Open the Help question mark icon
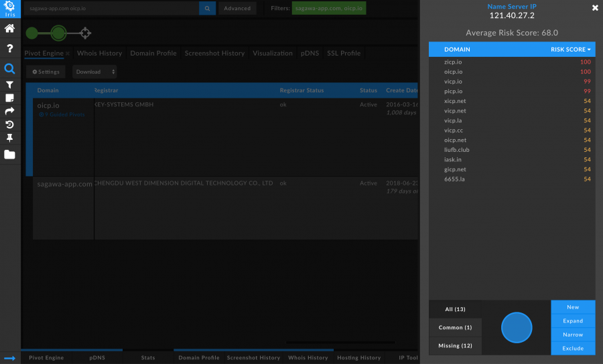The height and width of the screenshot is (364, 603). coord(9,48)
